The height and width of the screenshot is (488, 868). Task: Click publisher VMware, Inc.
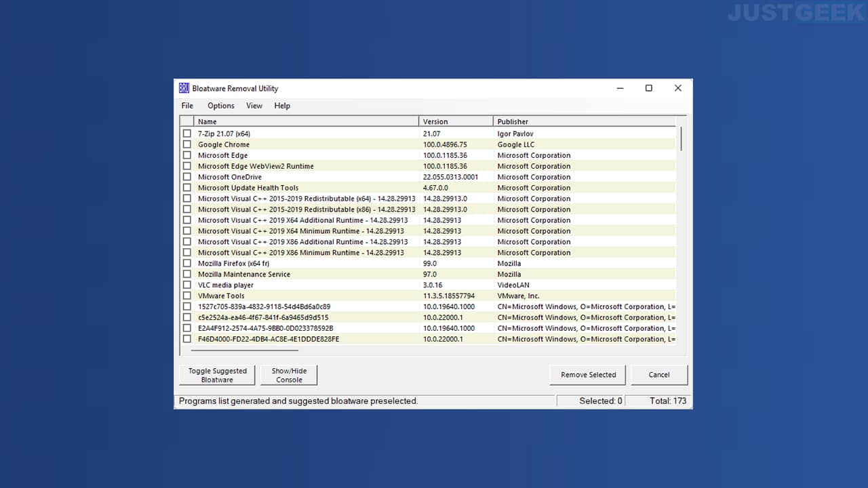coord(519,296)
